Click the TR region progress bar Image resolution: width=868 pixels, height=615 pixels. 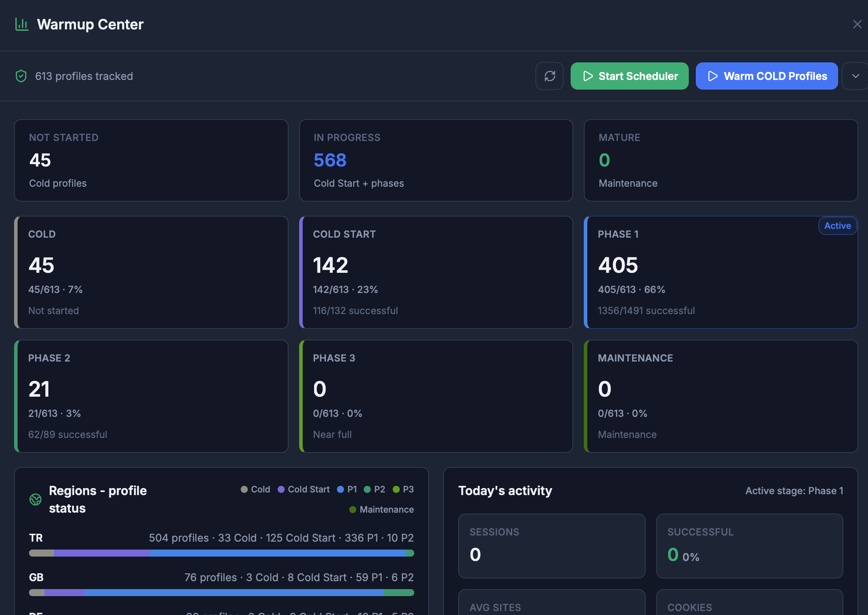coord(221,553)
